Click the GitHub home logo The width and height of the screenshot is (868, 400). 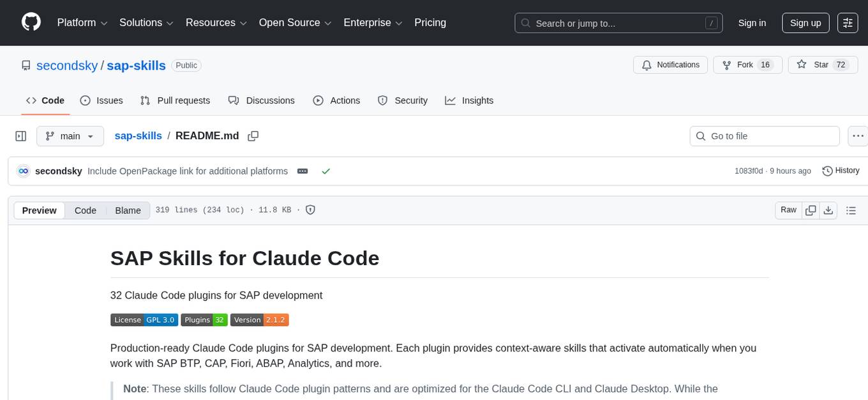coord(31,22)
